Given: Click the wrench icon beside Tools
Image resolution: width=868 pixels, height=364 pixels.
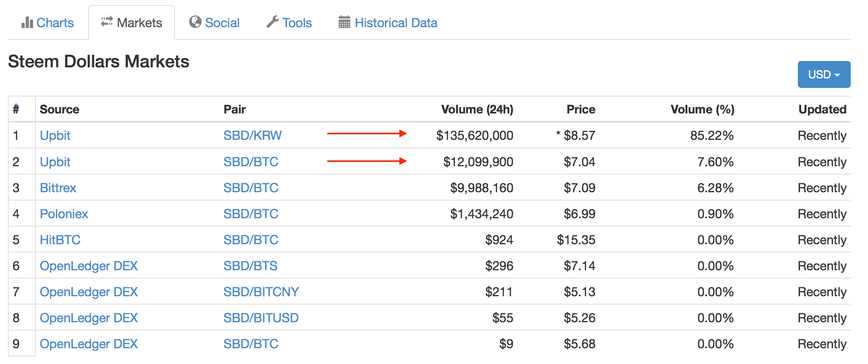Looking at the screenshot, I should [x=273, y=22].
